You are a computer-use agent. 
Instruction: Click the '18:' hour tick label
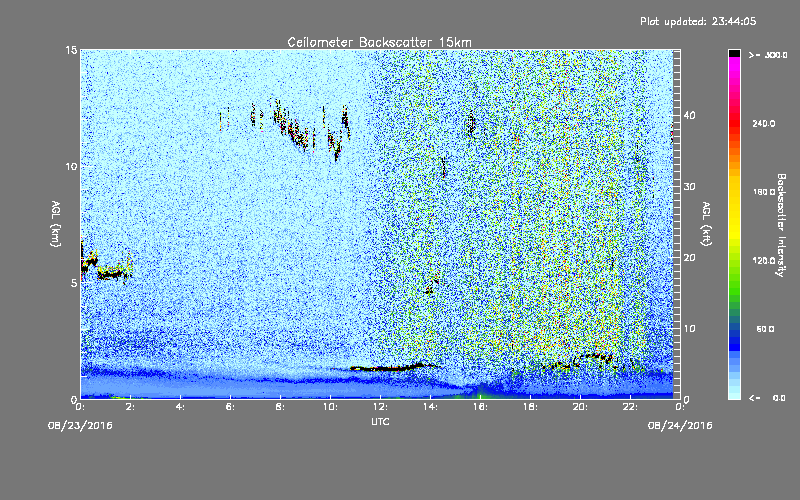coord(530,407)
